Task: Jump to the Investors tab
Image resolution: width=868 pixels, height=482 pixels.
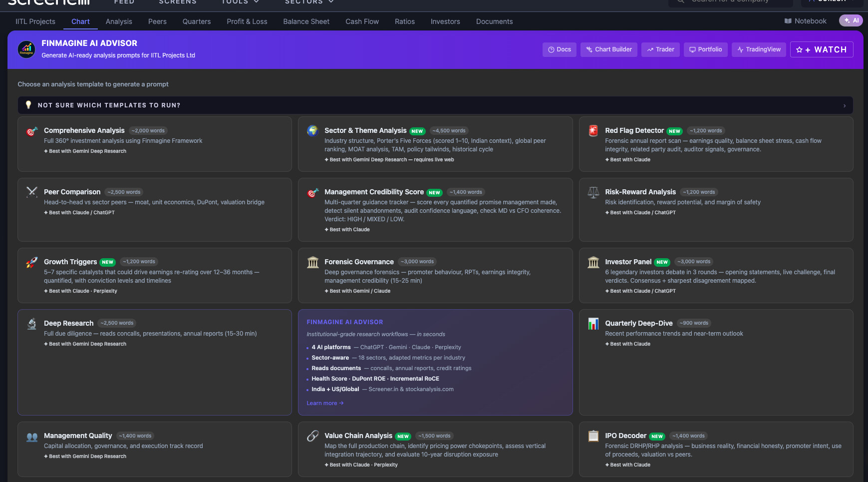Action: 445,21
